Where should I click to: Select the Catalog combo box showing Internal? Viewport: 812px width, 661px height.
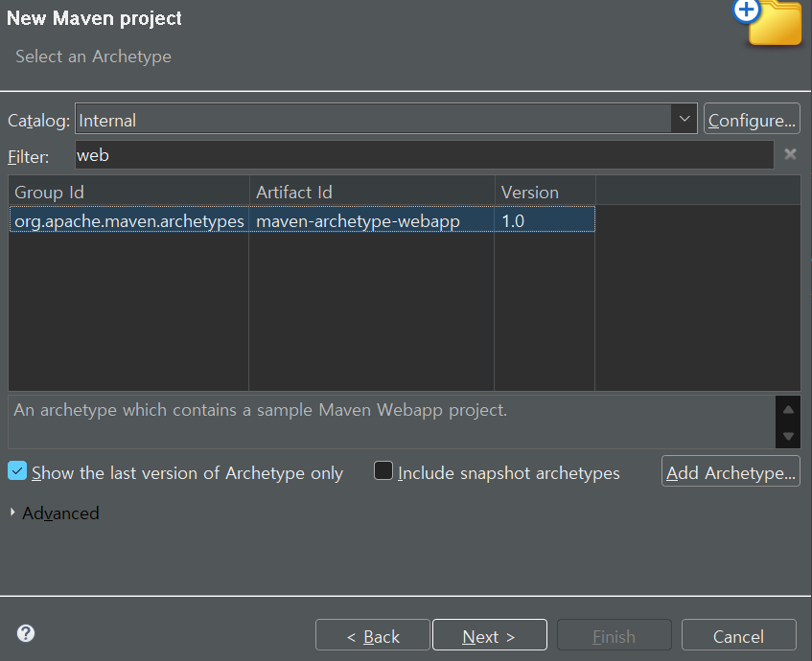coord(385,119)
